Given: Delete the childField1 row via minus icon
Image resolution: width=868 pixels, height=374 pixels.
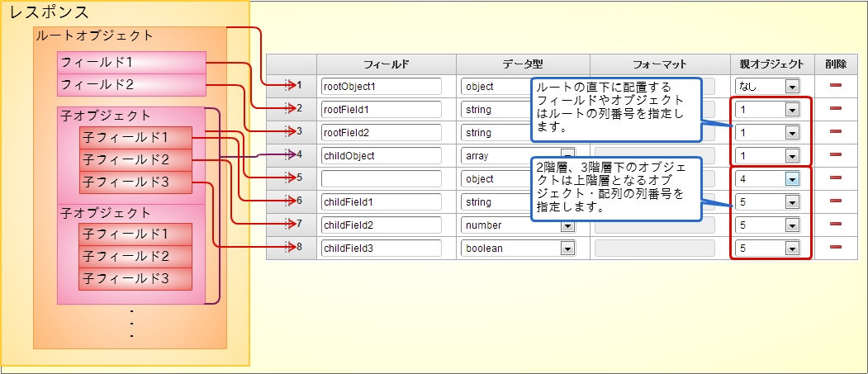Looking at the screenshot, I should click(835, 201).
